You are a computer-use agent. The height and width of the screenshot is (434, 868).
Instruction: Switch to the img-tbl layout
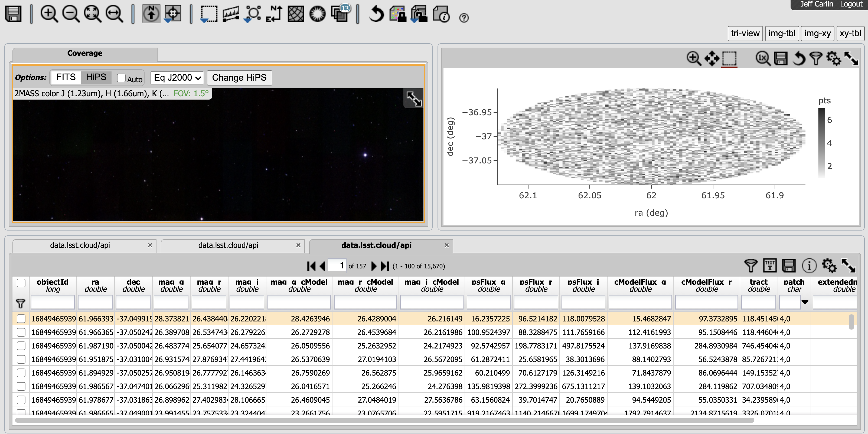782,33
